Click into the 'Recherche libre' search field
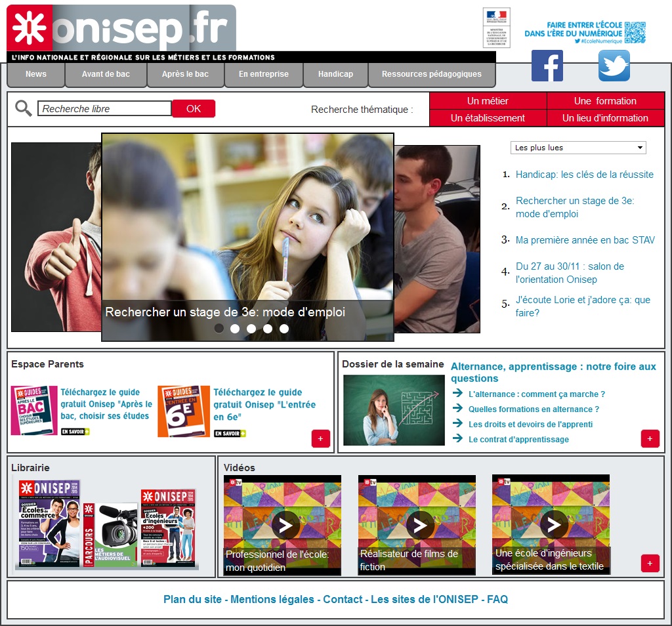Image resolution: width=672 pixels, height=626 pixels. pos(104,109)
